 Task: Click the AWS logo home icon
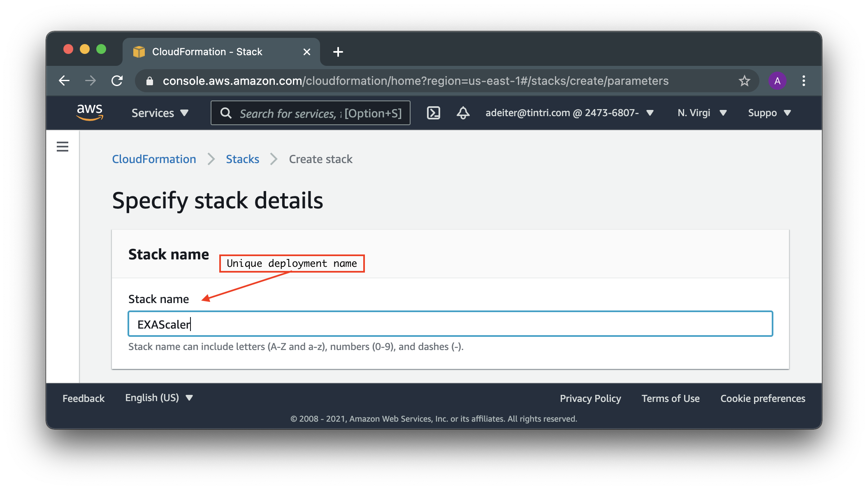(90, 112)
